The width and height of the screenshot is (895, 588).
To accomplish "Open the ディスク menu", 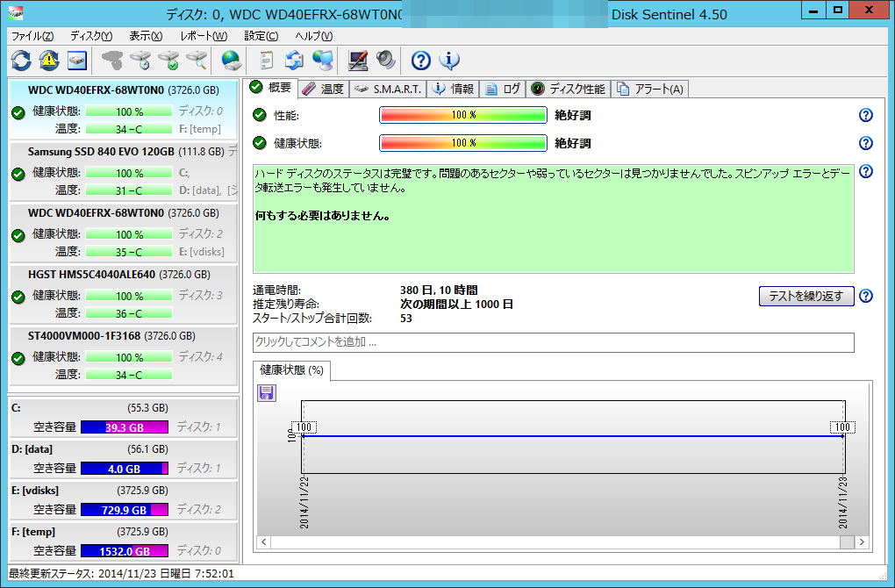I will pos(91,36).
